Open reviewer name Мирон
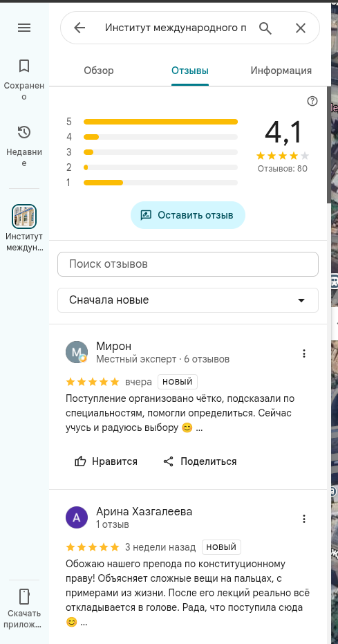The height and width of the screenshot is (644, 338). (113, 347)
